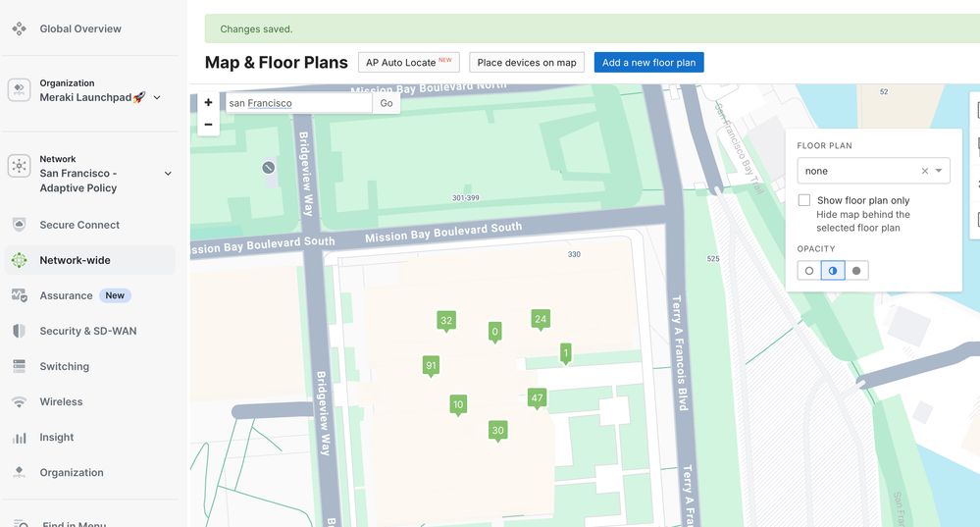The width and height of the screenshot is (980, 527).
Task: Click the AP Auto Locate button
Action: [x=408, y=63]
